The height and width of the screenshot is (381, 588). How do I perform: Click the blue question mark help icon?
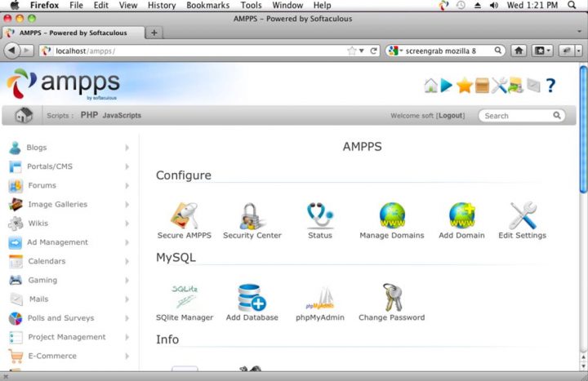click(550, 85)
